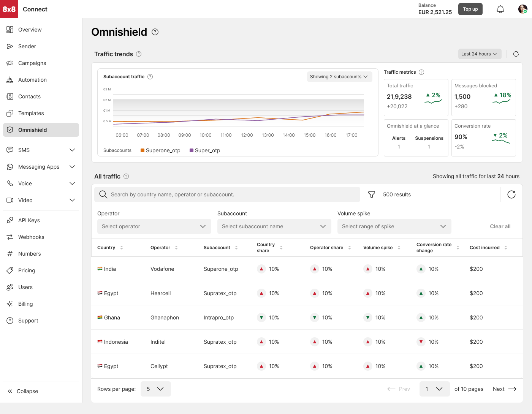
Task: Sort by Subaccount column
Action: tap(236, 248)
